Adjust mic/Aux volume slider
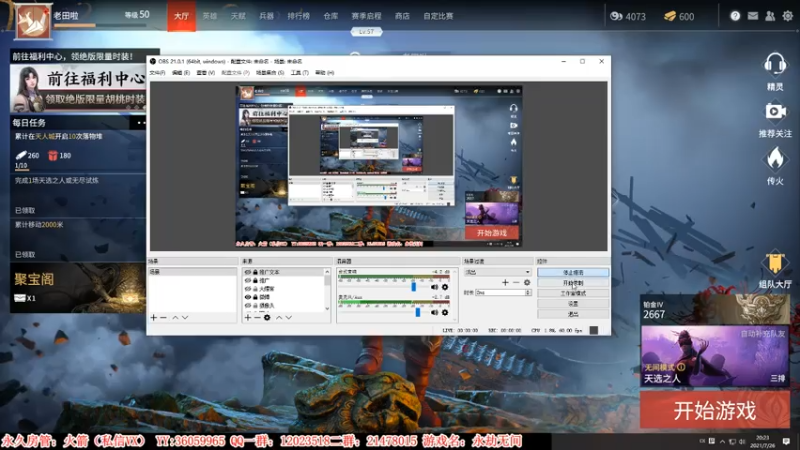 (418, 312)
